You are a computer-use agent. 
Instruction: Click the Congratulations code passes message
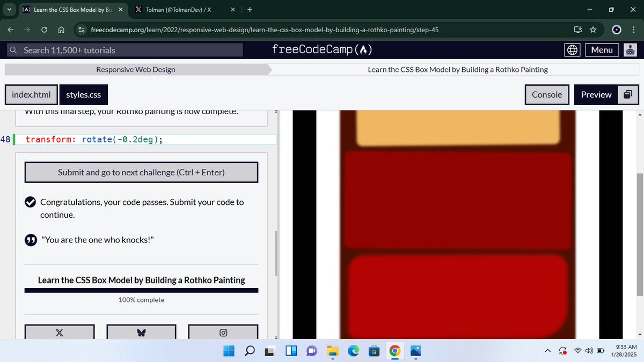[142, 208]
